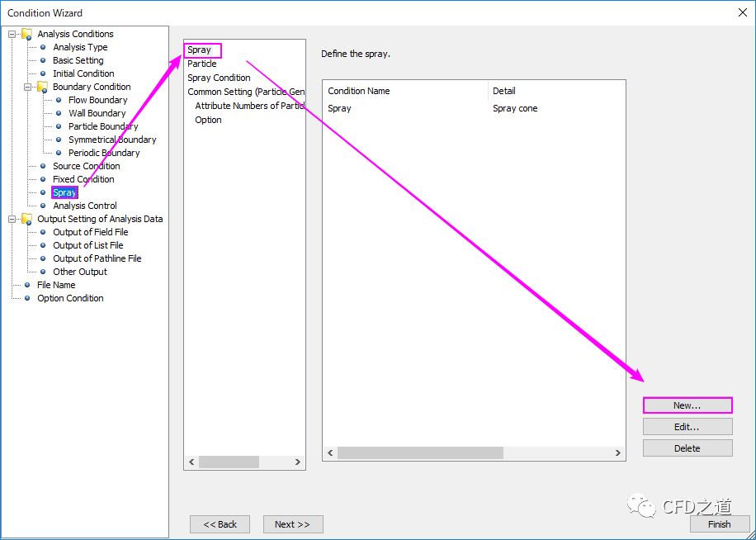Select Common Setting (Particle Gen...) entry

point(246,92)
